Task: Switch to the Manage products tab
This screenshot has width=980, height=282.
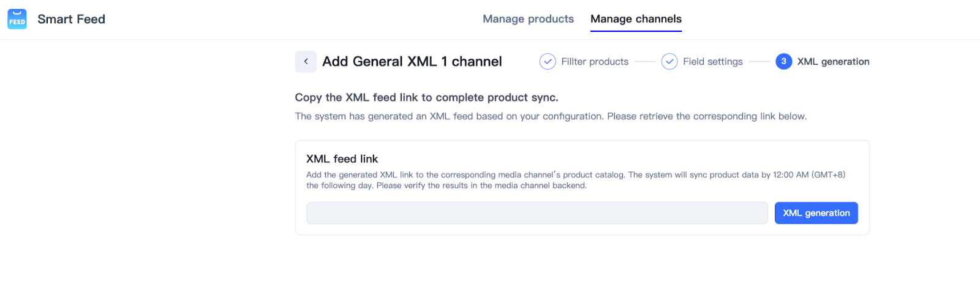Action: (x=528, y=19)
